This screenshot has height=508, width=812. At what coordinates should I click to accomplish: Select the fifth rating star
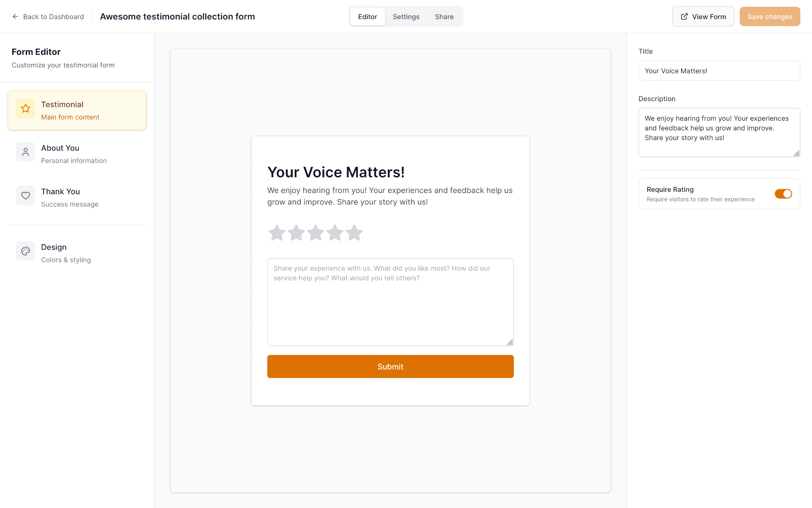pos(354,233)
